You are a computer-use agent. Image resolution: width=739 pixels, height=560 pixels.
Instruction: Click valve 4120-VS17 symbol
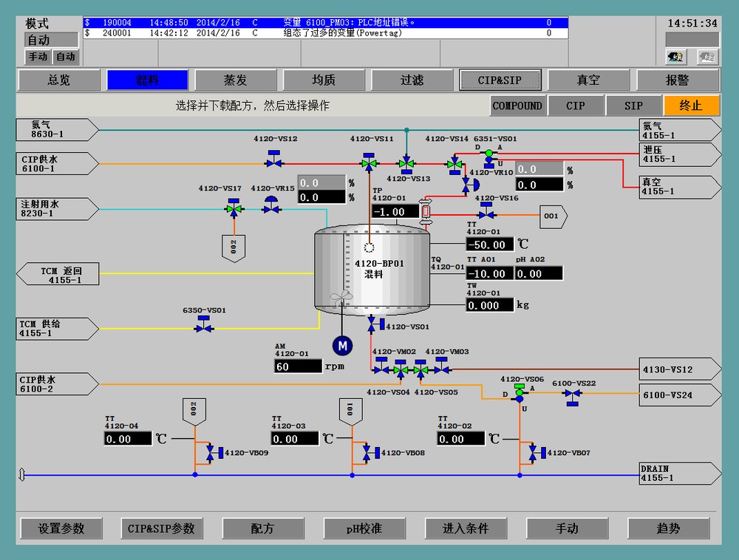tap(234, 206)
